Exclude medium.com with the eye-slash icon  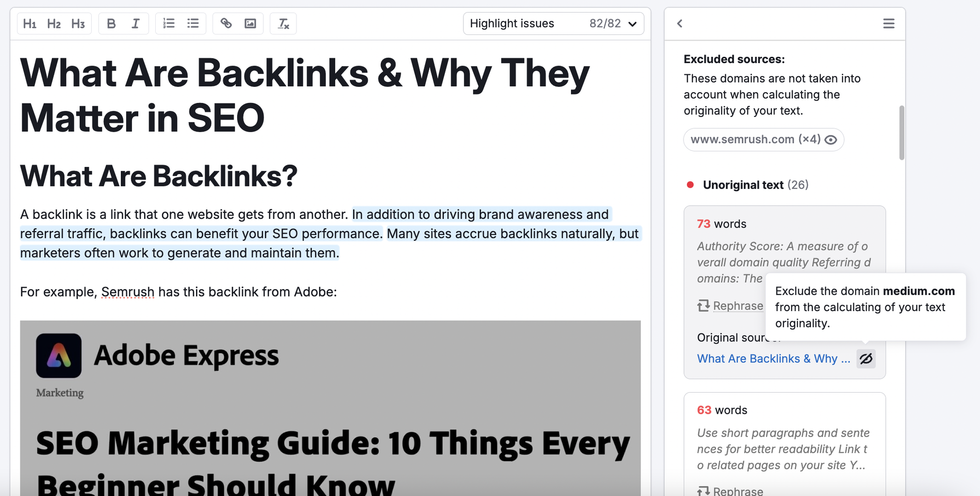click(866, 359)
